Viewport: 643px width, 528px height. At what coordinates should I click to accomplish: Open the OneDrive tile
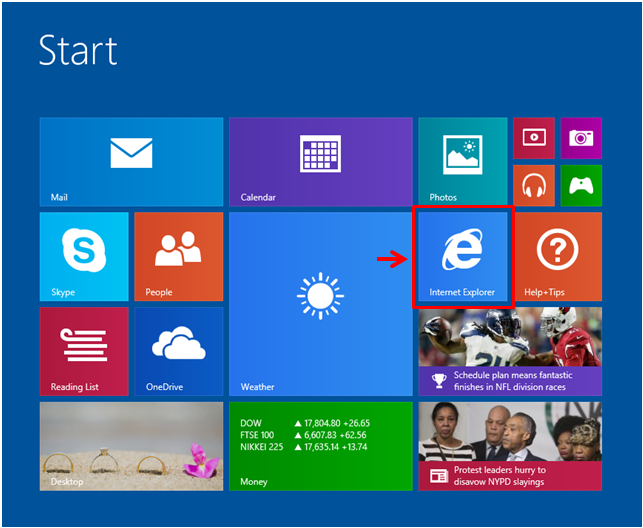click(x=179, y=351)
